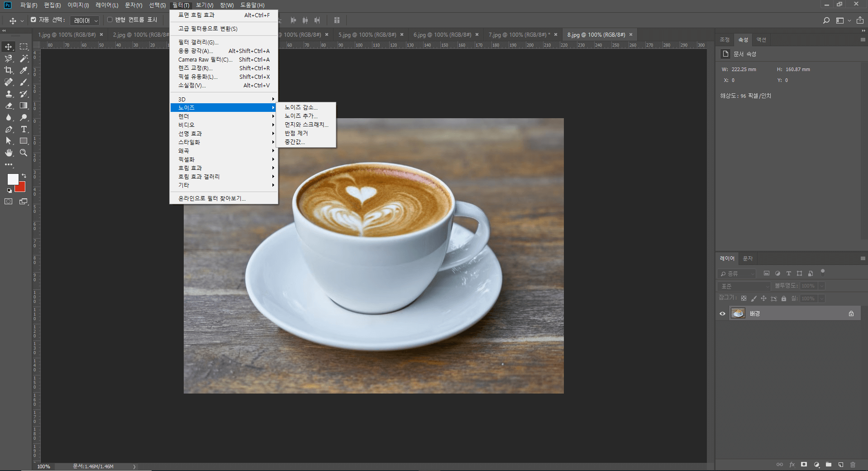This screenshot has height=471, width=868.
Task: Open Camera Raw 필터 entry
Action: point(224,59)
